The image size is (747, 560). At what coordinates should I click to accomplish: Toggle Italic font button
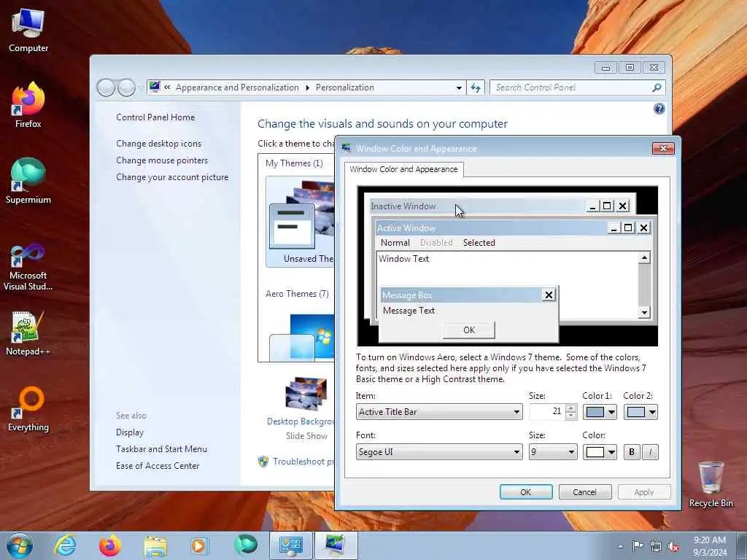click(x=650, y=452)
